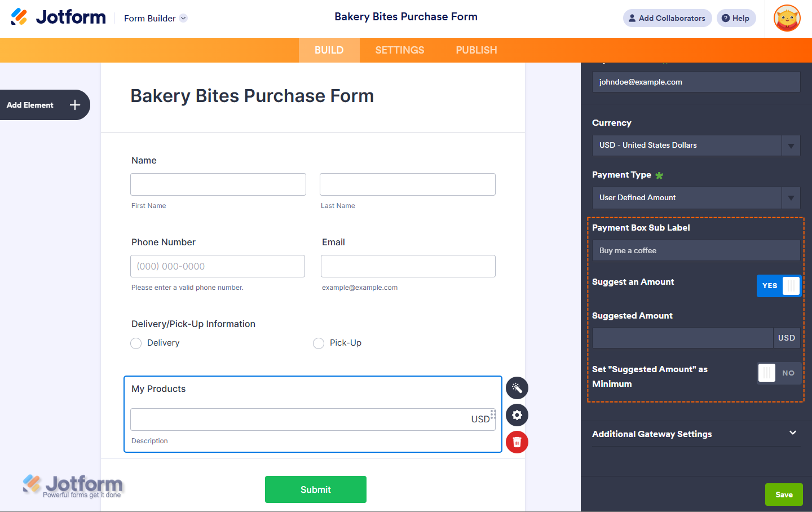Select the Delivery radio button
Screen dimensions: 812x512
[136, 343]
